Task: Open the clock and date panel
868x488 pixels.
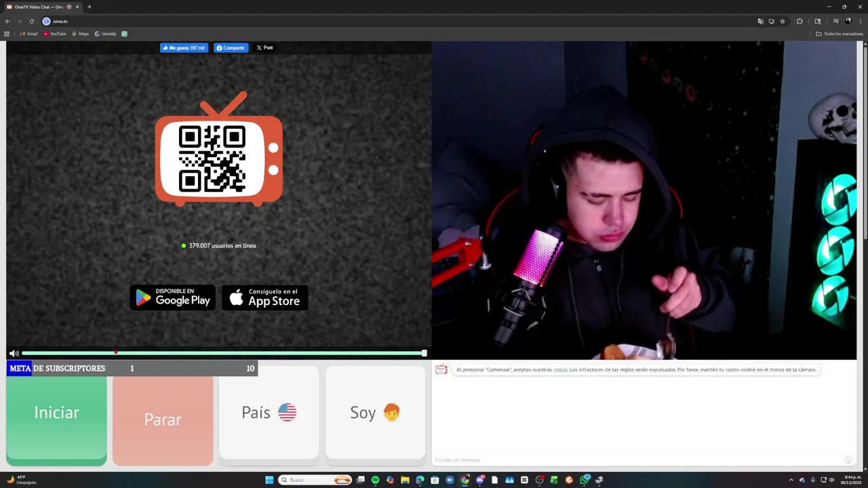Action: pyautogui.click(x=852, y=480)
